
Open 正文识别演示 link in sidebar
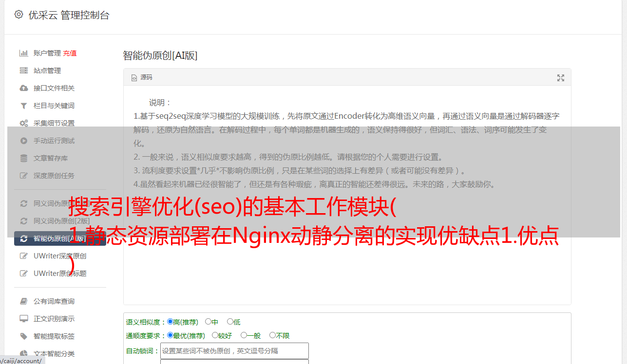[54, 319]
